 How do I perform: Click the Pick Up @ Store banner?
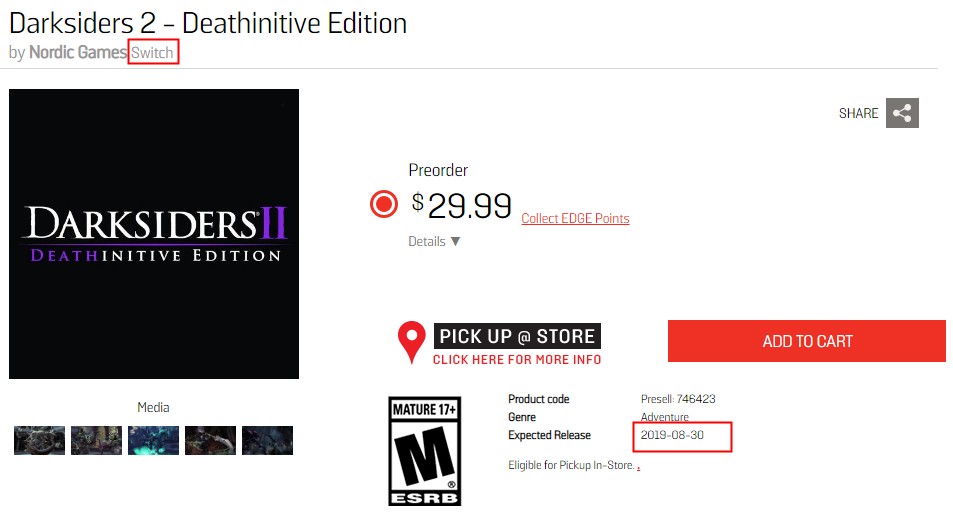point(517,336)
